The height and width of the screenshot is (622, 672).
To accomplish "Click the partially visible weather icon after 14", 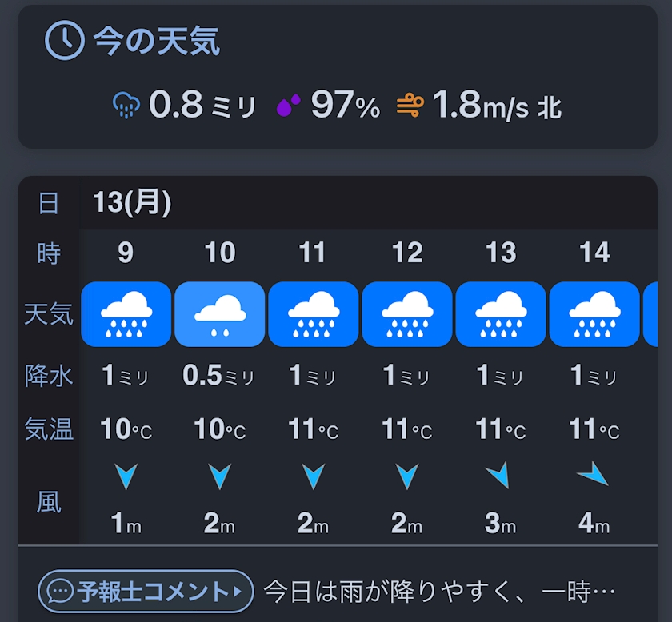I will pyautogui.click(x=650, y=314).
